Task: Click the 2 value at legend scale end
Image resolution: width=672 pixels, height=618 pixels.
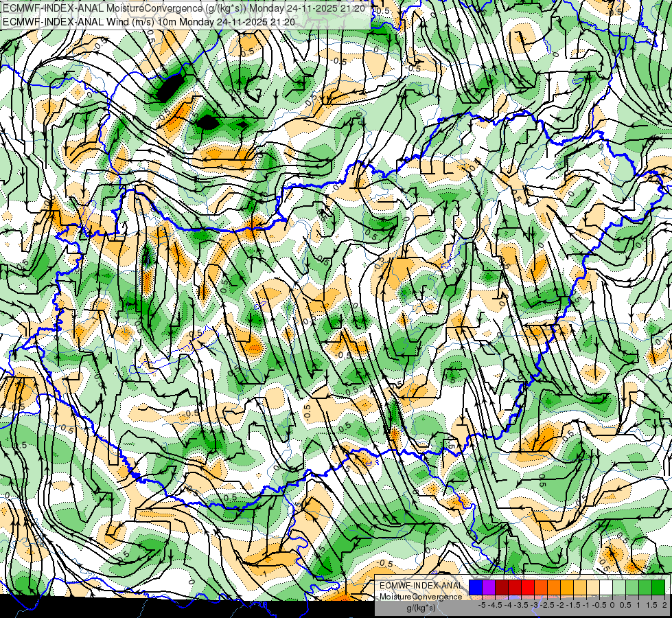Action: coord(664,605)
